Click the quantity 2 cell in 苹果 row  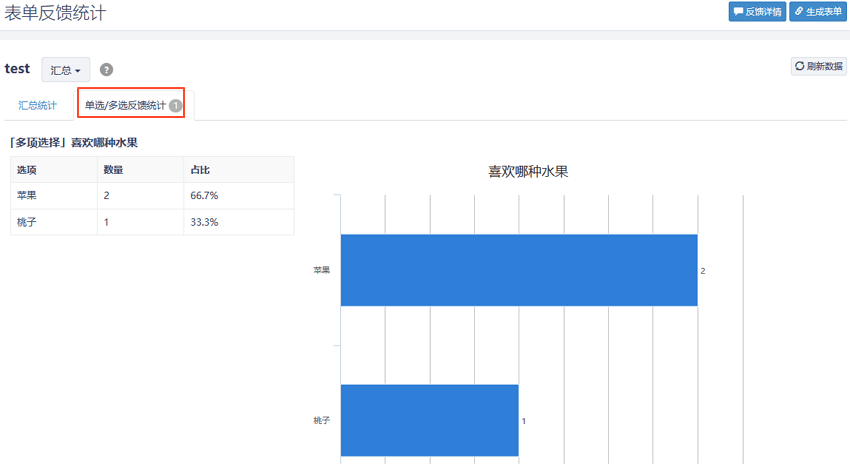(x=140, y=195)
